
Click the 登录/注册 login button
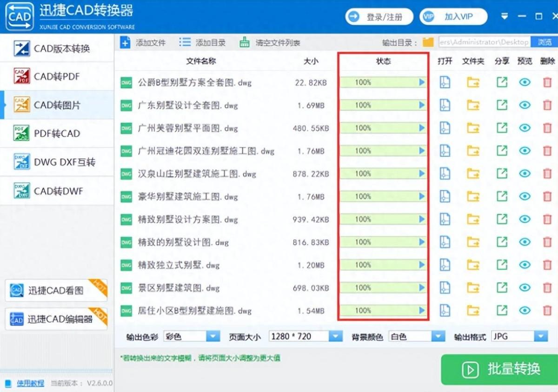point(379,17)
